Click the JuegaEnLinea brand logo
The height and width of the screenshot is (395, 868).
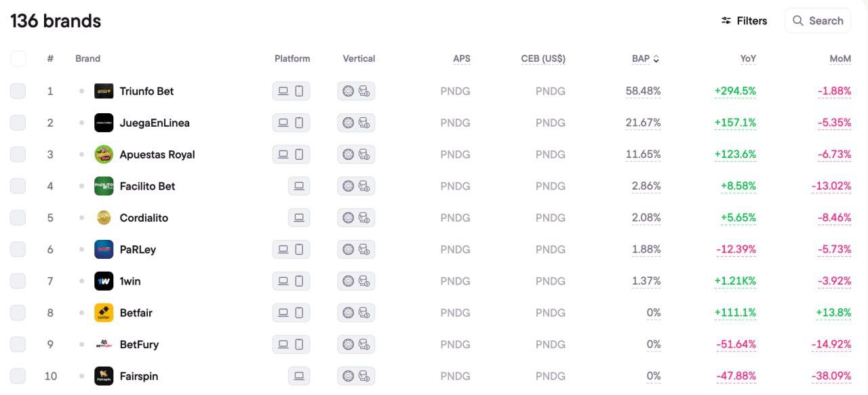click(104, 123)
